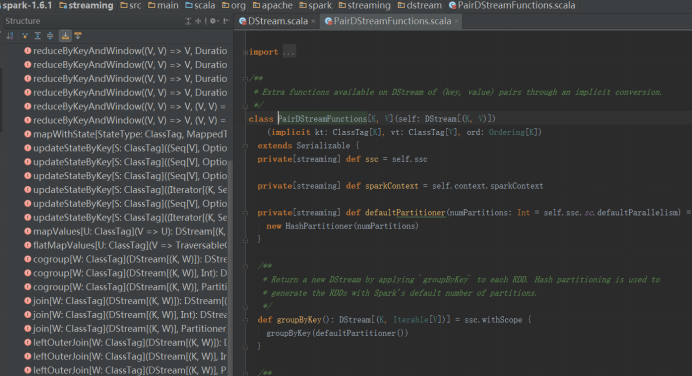The width and height of the screenshot is (692, 376).
Task: Click HashPartitioner in the editor code
Action: pos(320,226)
